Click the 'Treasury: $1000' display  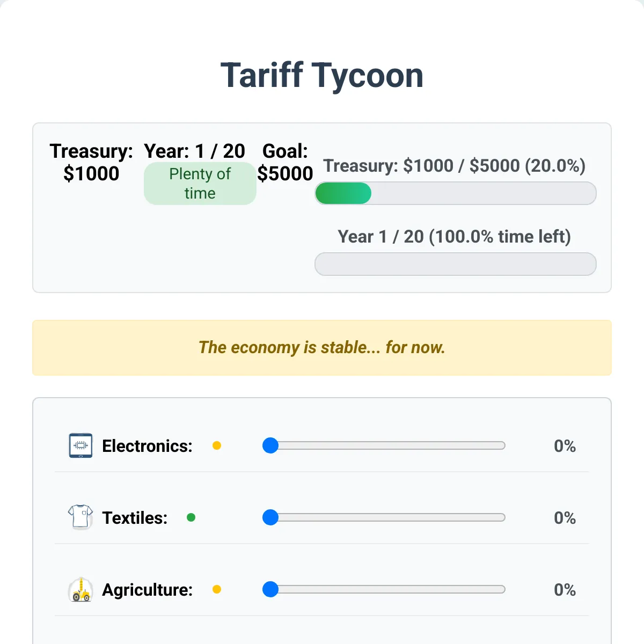(x=91, y=163)
